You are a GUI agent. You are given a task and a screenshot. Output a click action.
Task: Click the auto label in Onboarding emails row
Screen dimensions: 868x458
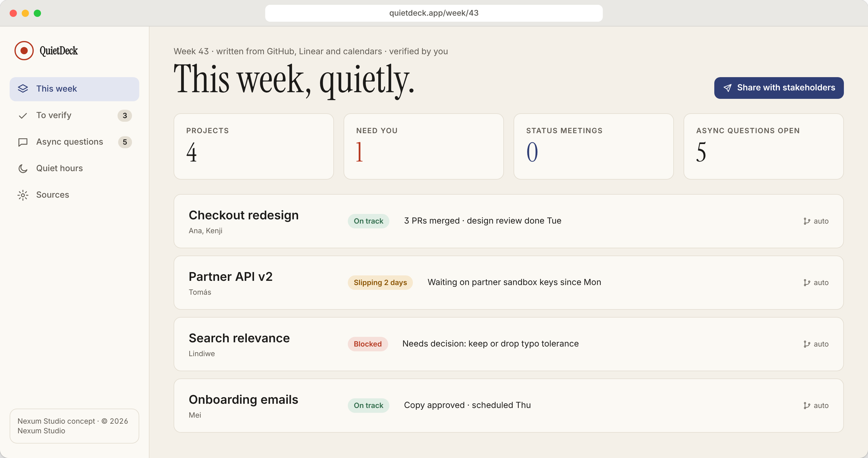(821, 406)
